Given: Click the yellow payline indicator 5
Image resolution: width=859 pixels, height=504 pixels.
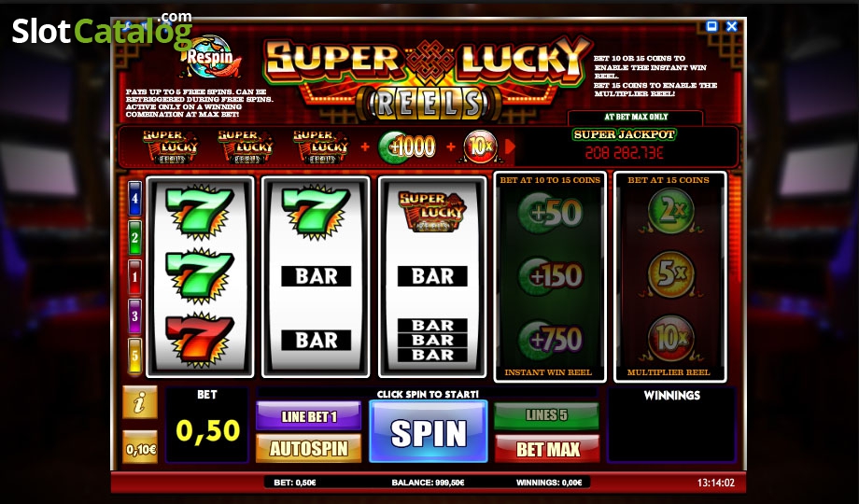Looking at the screenshot, I should (134, 357).
